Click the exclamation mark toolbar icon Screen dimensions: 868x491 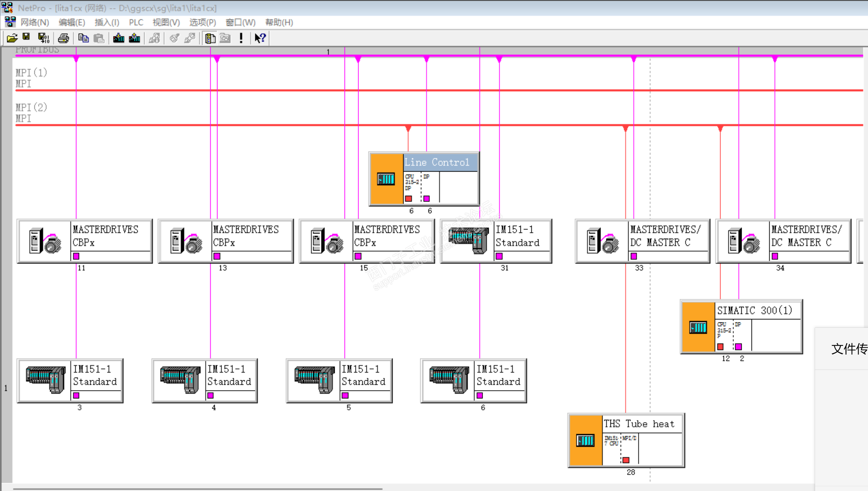coord(241,38)
